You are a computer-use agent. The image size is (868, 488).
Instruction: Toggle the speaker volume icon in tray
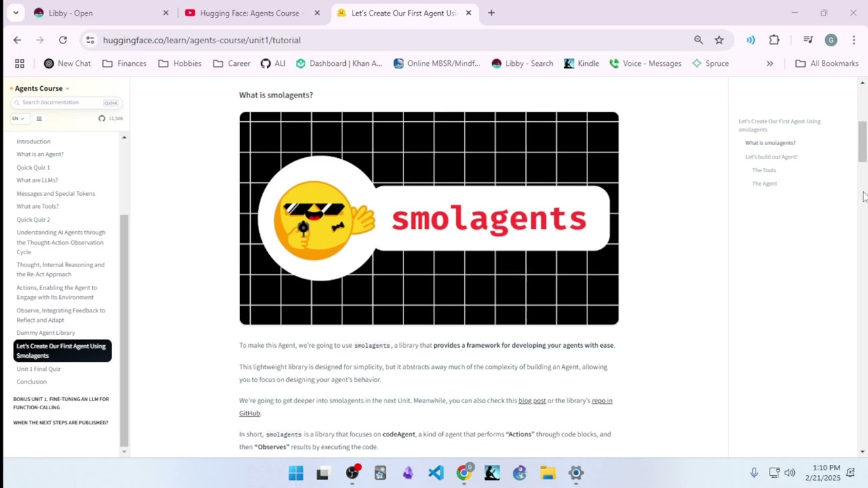point(790,473)
